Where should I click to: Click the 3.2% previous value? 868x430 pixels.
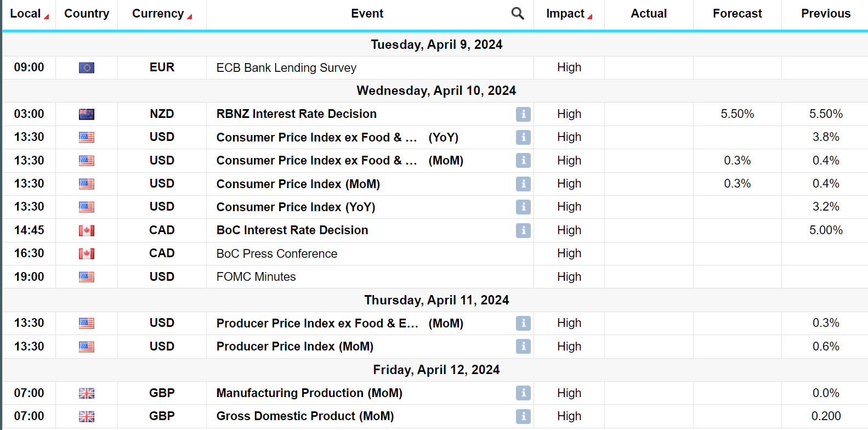coord(826,207)
